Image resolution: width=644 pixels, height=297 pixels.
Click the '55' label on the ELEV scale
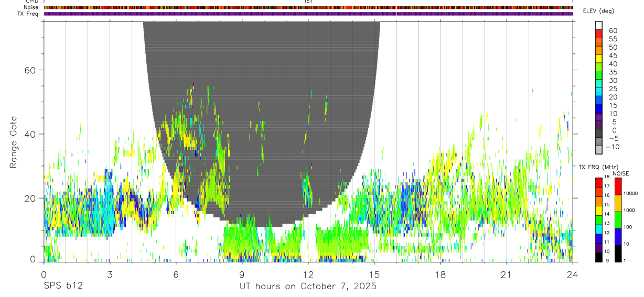coord(613,39)
